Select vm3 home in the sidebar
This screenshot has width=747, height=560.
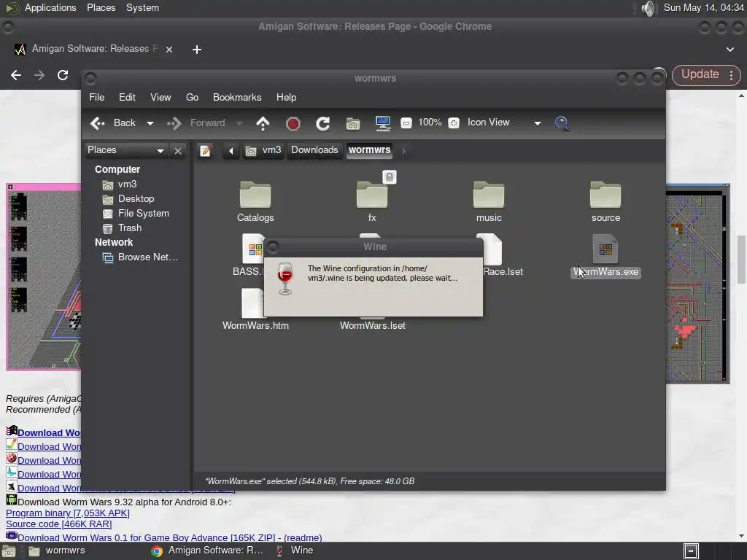(x=120, y=184)
